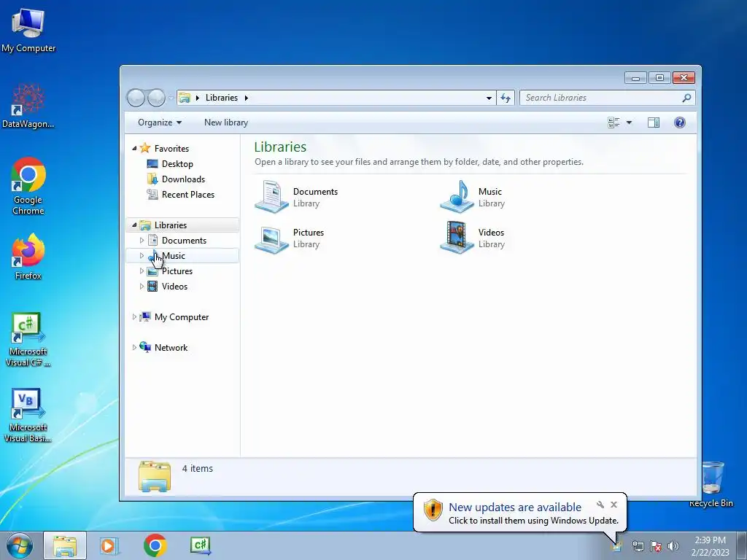Select Pictures in navigation tree
747x560 pixels.
(177, 271)
